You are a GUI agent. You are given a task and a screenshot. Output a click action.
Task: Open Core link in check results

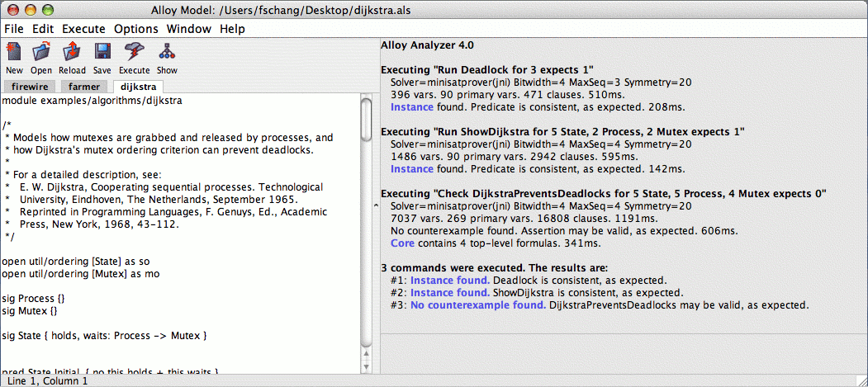[402, 243]
